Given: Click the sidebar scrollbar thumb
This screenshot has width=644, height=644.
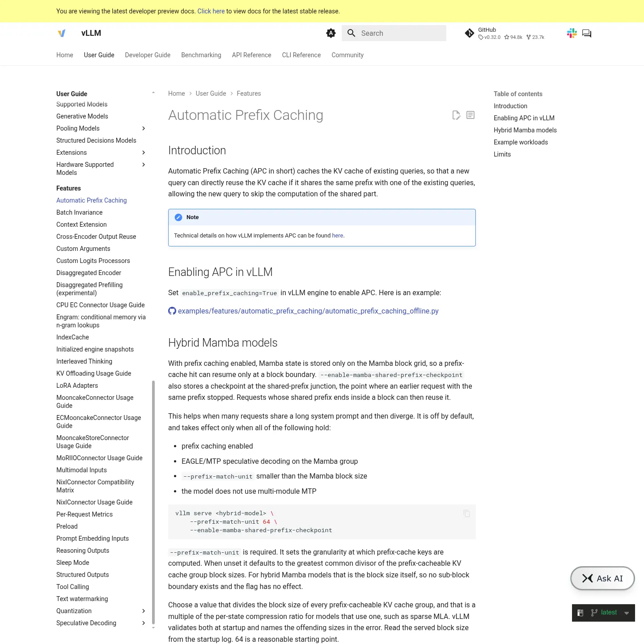Looking at the screenshot, I should coord(153,502).
